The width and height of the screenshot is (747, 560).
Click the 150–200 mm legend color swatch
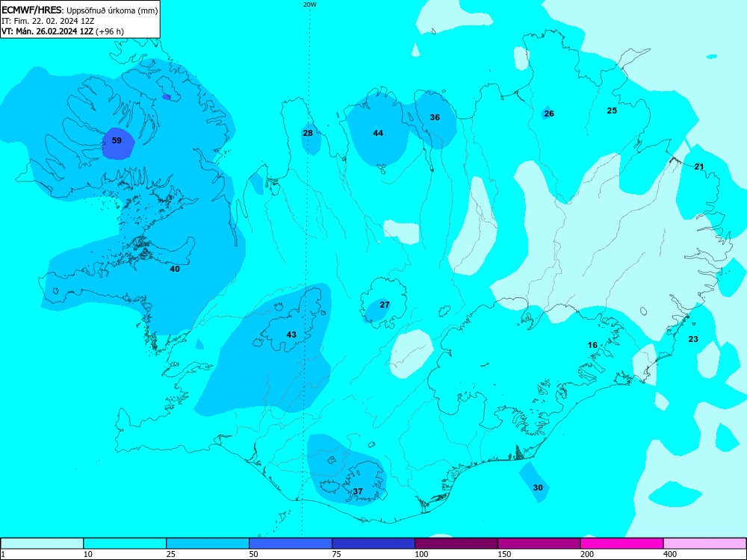point(539,544)
